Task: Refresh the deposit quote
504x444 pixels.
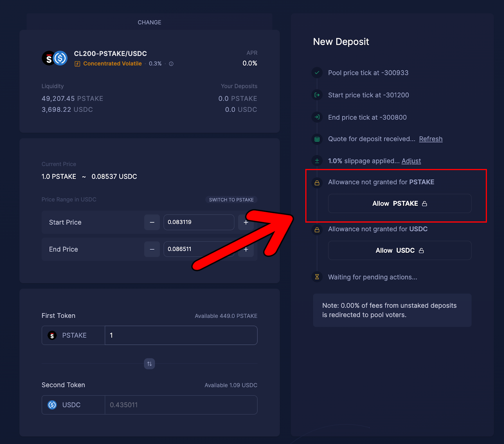Action: pyautogui.click(x=431, y=139)
